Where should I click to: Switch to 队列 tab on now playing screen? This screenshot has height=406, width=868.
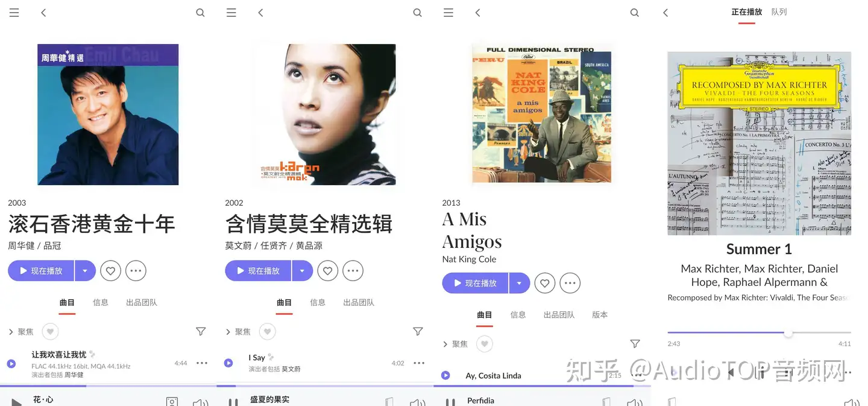coord(779,12)
